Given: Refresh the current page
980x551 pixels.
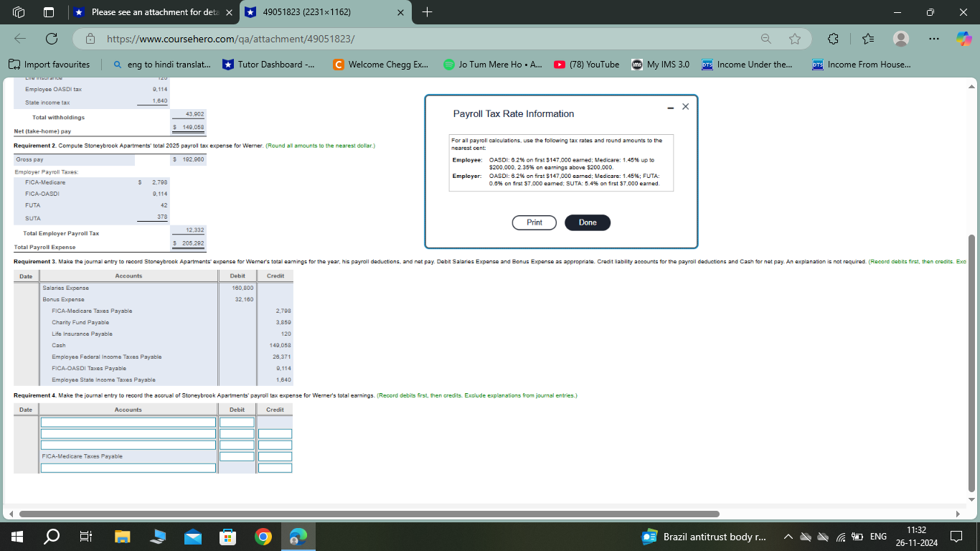Looking at the screenshot, I should pos(52,39).
